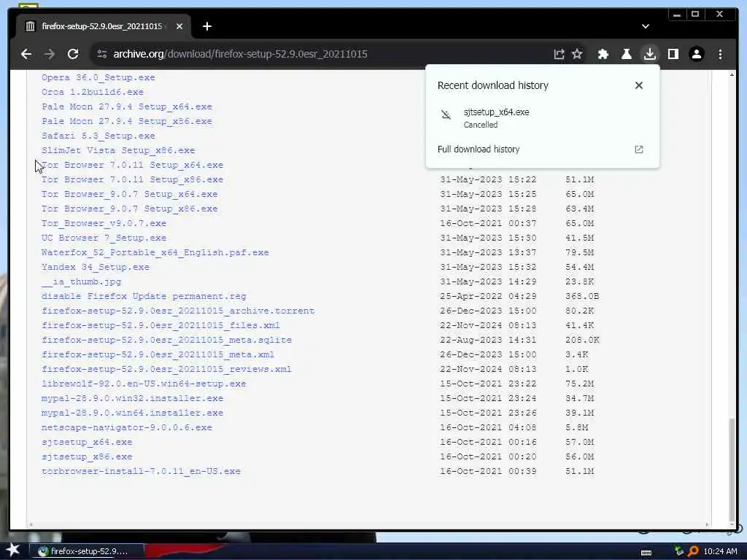
Task: Open the _reviews.xml file link
Action: coord(167,369)
